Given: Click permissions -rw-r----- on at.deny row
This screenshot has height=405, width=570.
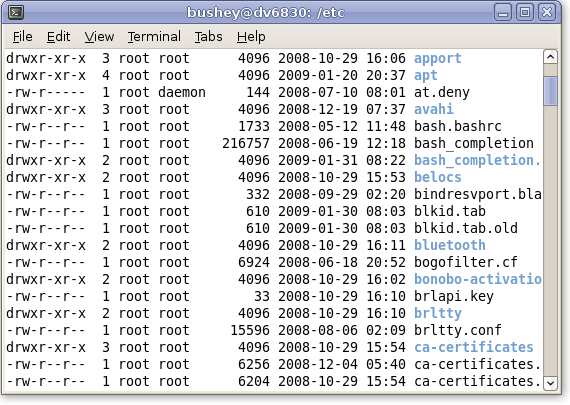Looking at the screenshot, I should point(46,92).
